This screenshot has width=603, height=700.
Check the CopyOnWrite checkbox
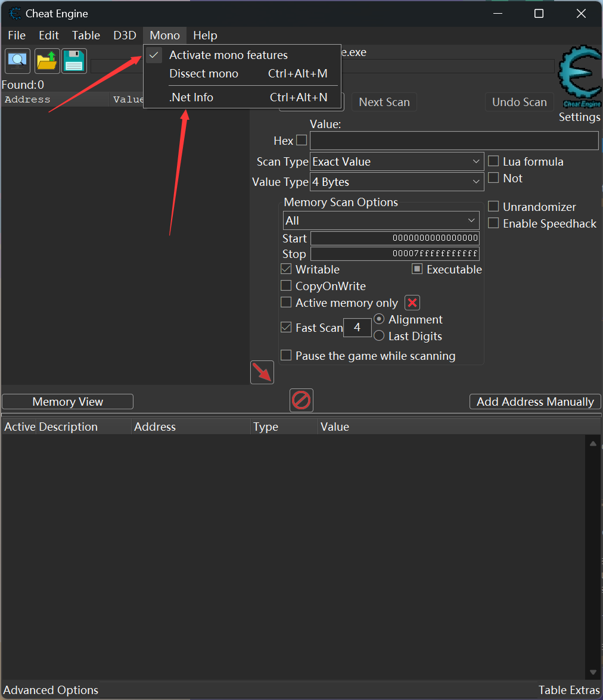(x=287, y=286)
